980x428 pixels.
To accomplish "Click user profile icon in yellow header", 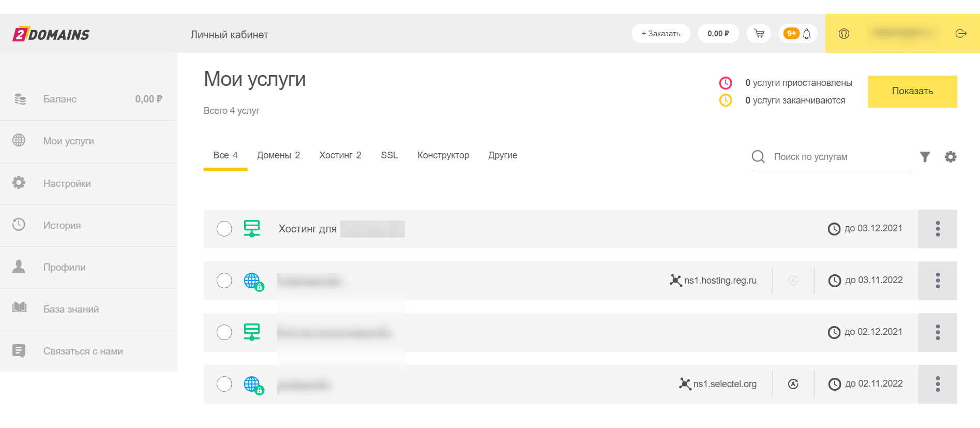I will pyautogui.click(x=844, y=34).
